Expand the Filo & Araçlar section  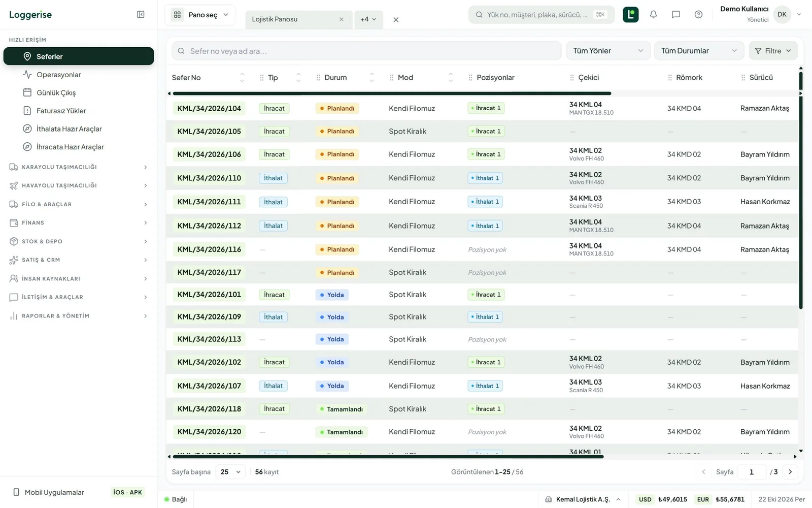click(79, 204)
